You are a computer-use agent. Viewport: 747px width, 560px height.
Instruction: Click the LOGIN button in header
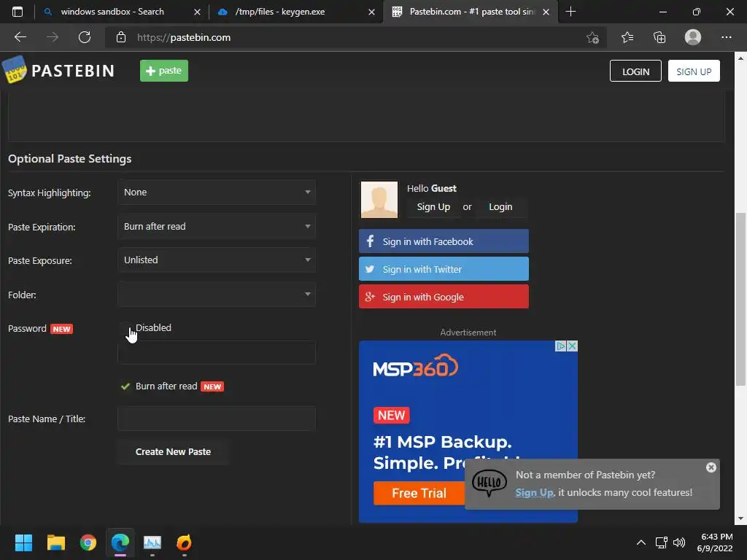635,71
